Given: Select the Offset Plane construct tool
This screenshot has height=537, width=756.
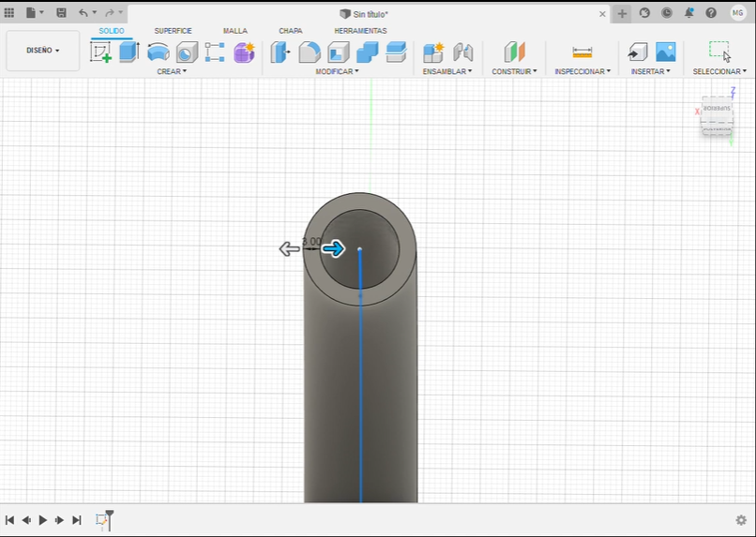Looking at the screenshot, I should (514, 52).
